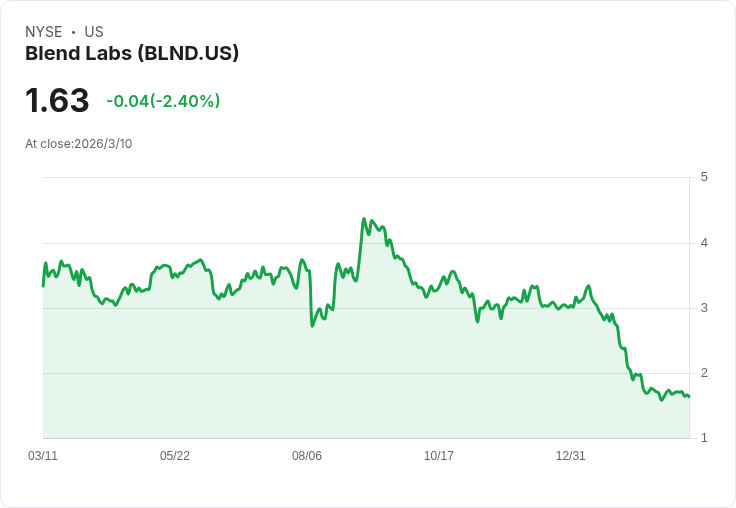The width and height of the screenshot is (736, 508).
Task: Click the 3 label on price axis
Action: (704, 307)
